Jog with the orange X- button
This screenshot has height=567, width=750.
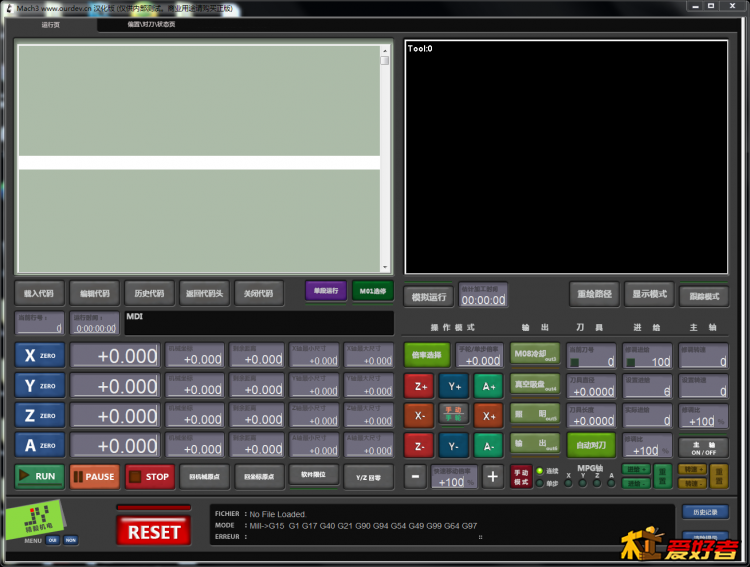pyautogui.click(x=419, y=416)
